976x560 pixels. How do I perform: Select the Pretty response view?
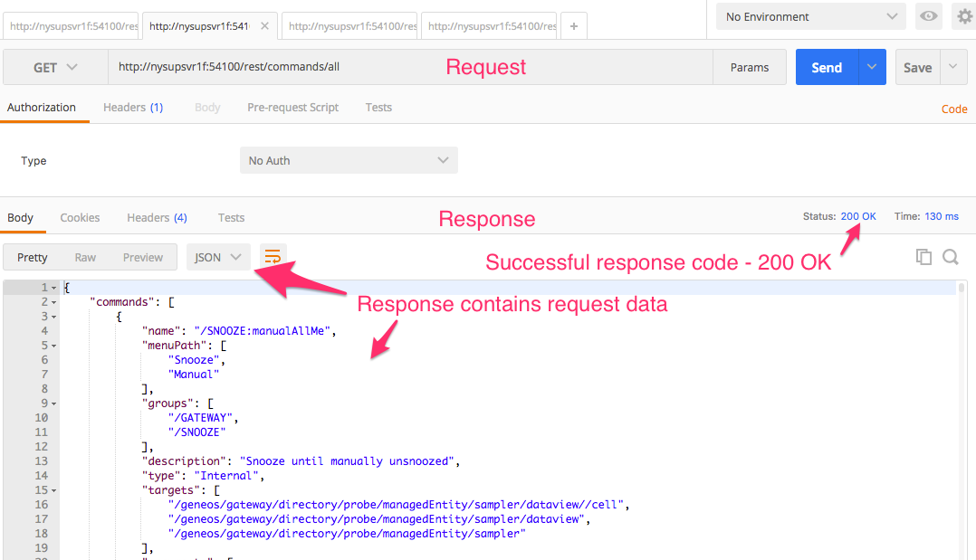coord(33,257)
